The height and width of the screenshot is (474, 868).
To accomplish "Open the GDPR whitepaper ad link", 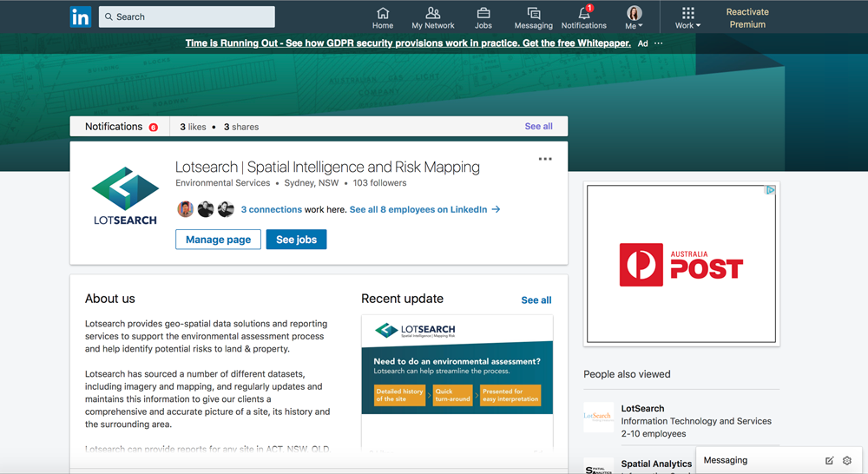I will tap(408, 43).
